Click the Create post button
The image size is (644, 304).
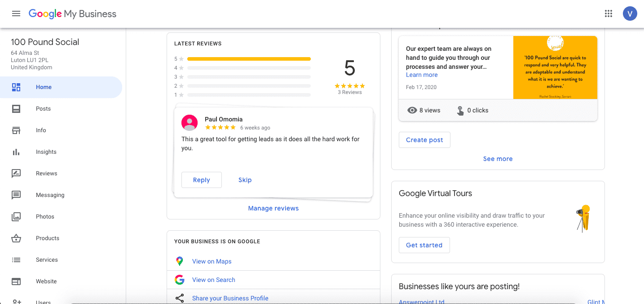tap(424, 140)
